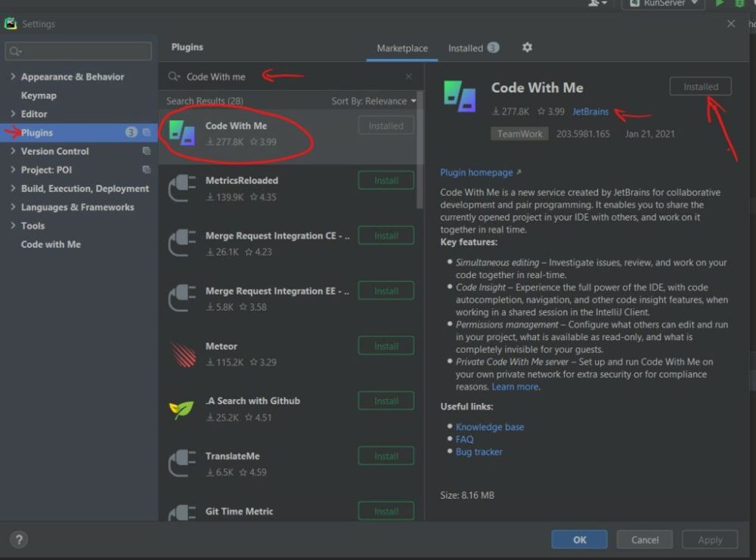The image size is (756, 560).
Task: Click the project-level icon beside Project: POI
Action: coord(147,169)
